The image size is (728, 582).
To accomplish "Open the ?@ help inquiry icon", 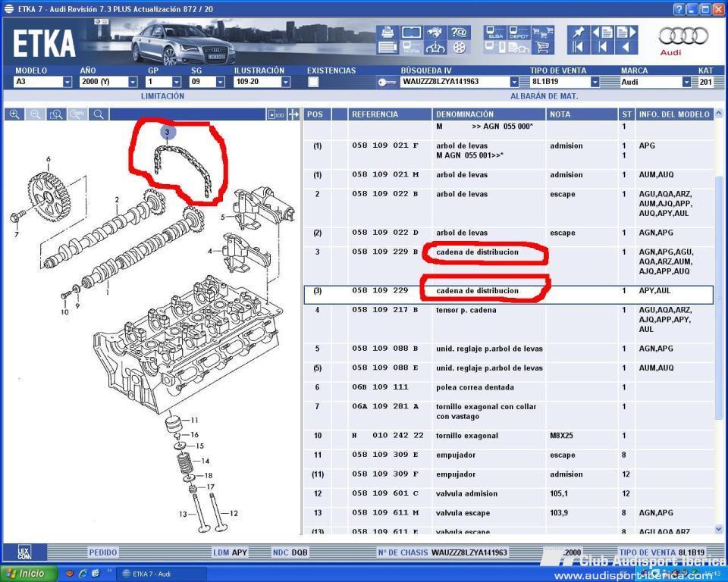I will (x=459, y=32).
